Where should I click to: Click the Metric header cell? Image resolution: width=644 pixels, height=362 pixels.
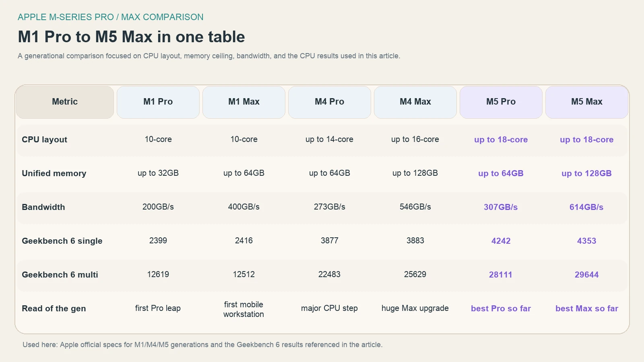click(64, 102)
